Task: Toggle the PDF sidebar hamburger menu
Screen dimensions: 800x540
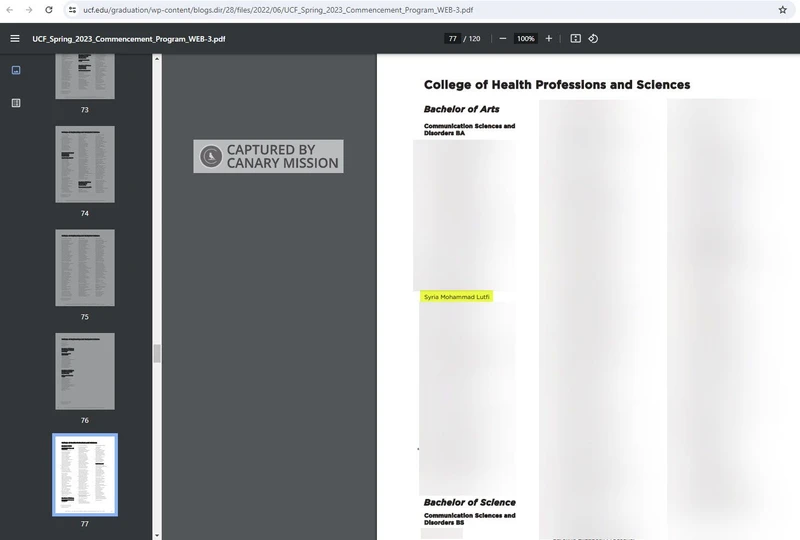Action: [x=15, y=39]
